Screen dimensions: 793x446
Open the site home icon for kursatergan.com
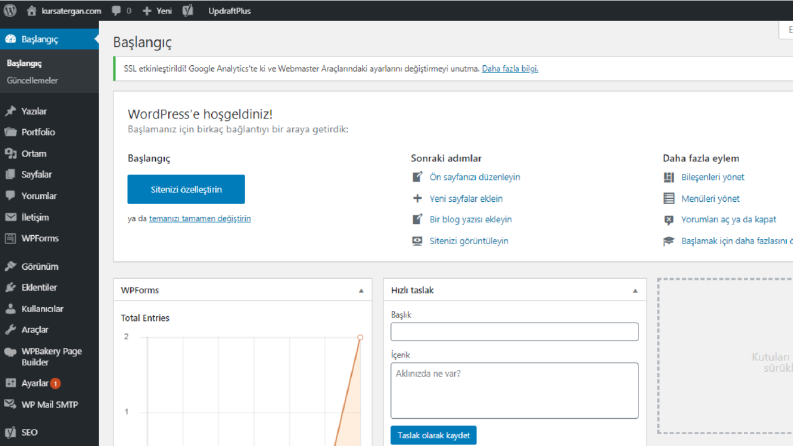click(x=31, y=11)
